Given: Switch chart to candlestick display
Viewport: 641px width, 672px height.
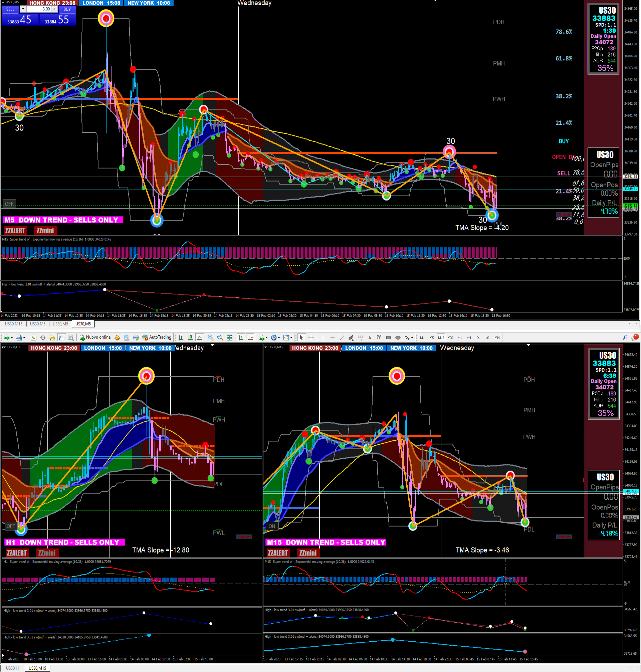Looking at the screenshot, I should point(190,338).
